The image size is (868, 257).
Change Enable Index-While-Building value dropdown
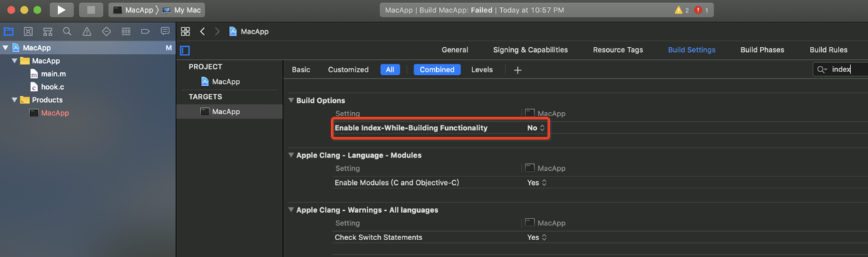[535, 128]
